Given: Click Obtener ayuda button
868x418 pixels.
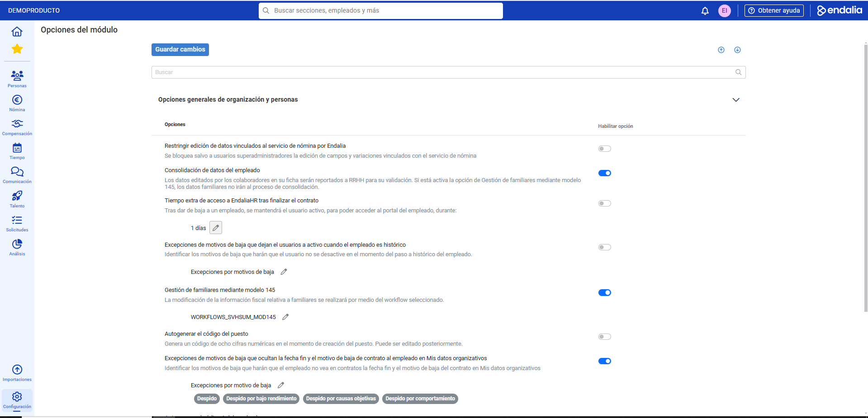Looking at the screenshot, I should [774, 10].
